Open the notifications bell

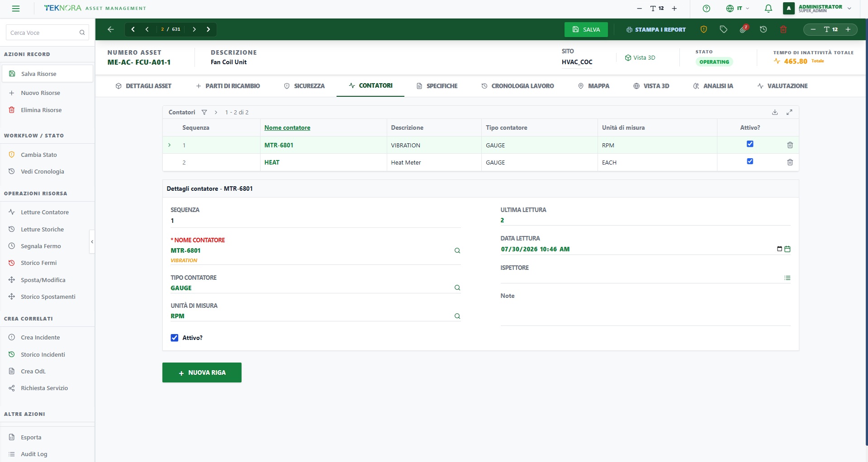tap(768, 9)
